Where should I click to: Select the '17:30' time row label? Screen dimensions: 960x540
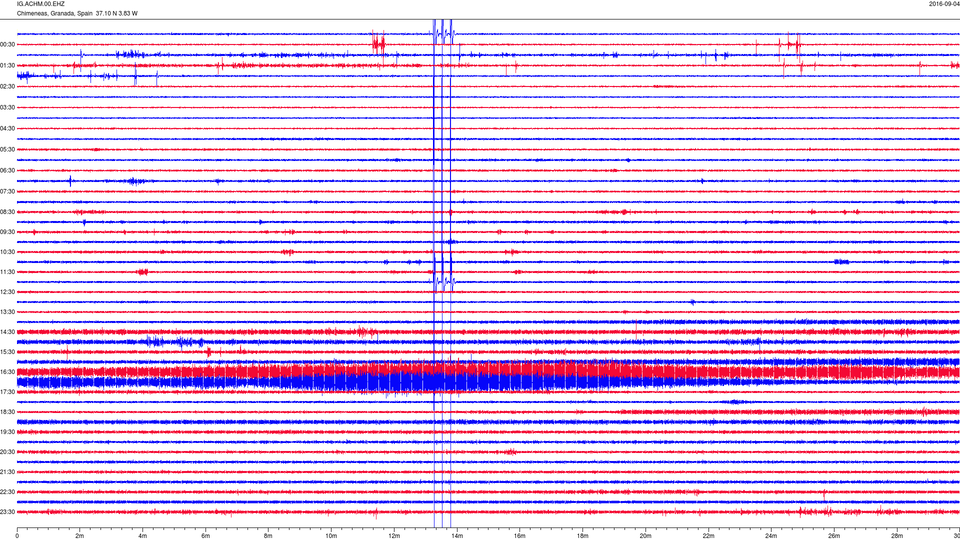point(7,392)
